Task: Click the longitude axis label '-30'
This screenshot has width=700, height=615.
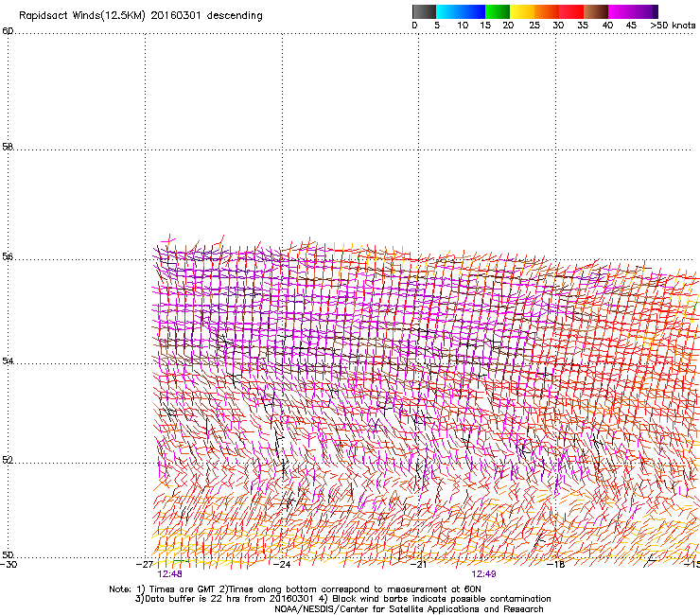Action: click(x=9, y=565)
